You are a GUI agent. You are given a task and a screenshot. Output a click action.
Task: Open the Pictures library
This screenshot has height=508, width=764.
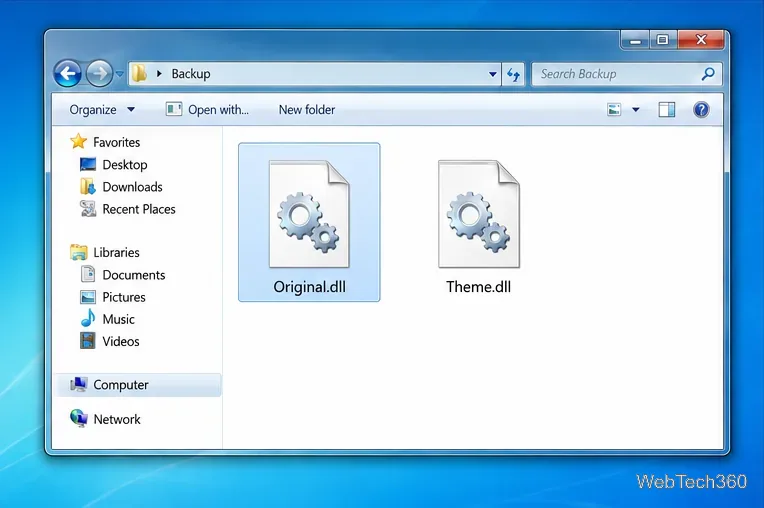[x=124, y=297]
